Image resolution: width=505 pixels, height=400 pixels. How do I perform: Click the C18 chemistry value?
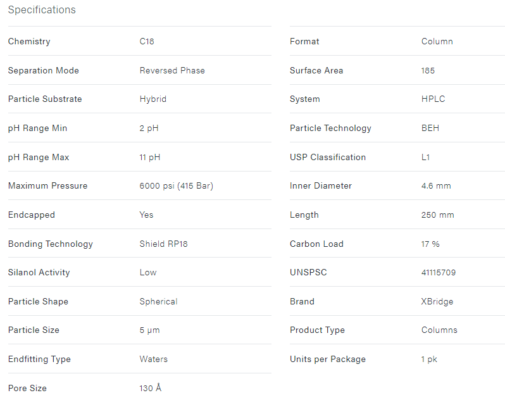click(x=147, y=41)
